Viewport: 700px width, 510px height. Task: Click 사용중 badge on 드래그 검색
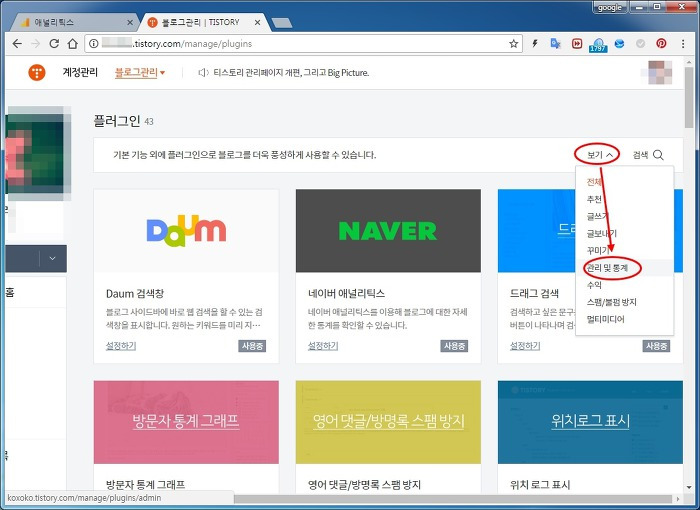(656, 346)
